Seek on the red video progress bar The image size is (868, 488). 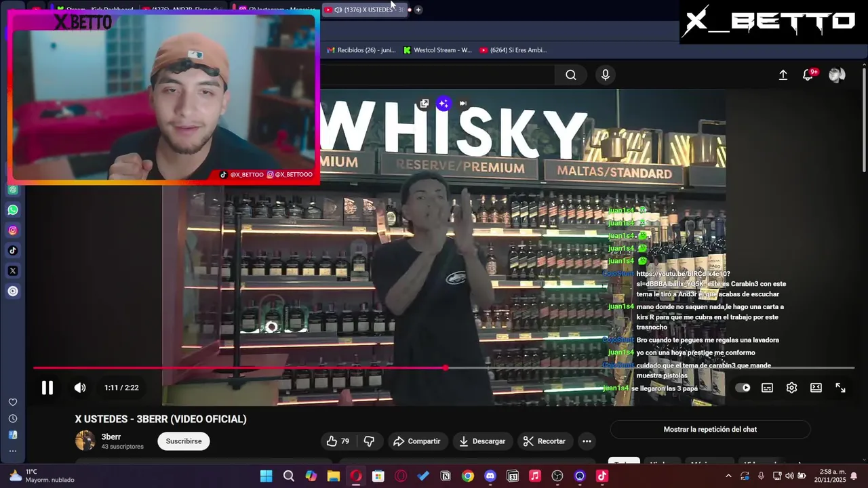click(443, 368)
